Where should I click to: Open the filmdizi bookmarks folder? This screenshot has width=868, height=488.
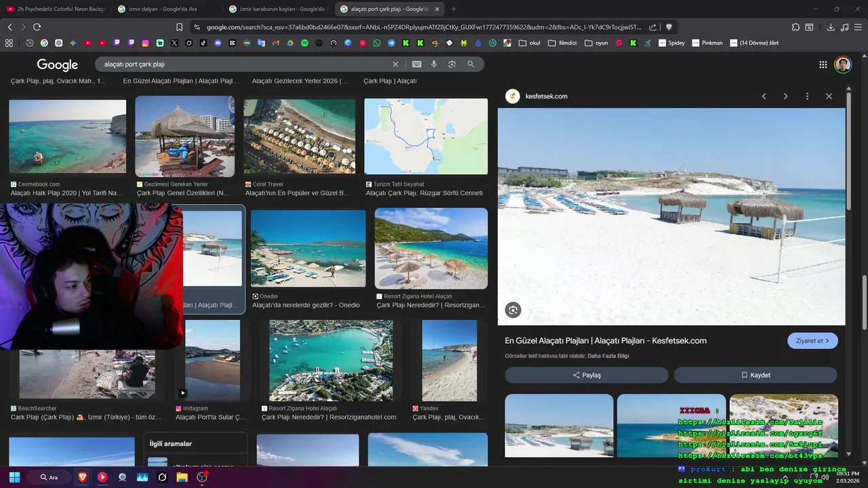pyautogui.click(x=562, y=43)
